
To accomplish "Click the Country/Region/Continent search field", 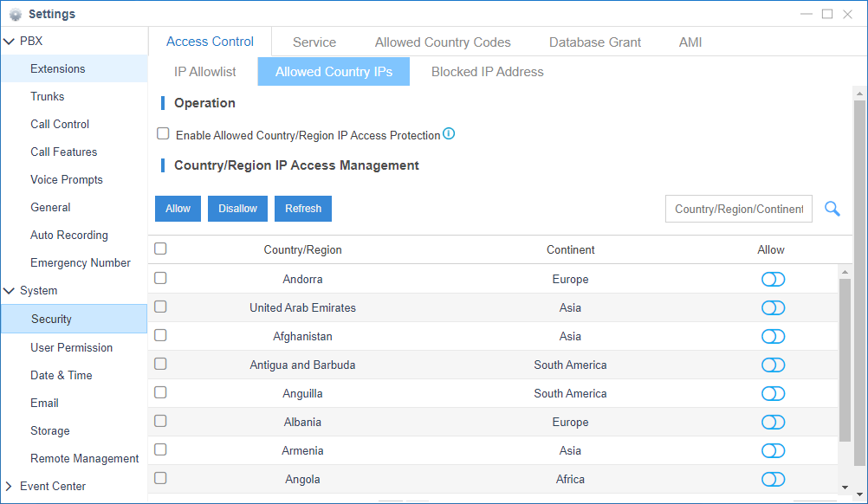I will pos(738,209).
